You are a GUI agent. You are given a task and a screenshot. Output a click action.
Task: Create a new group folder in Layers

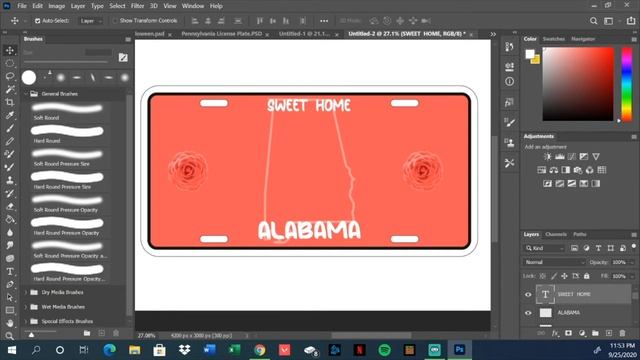coord(595,333)
